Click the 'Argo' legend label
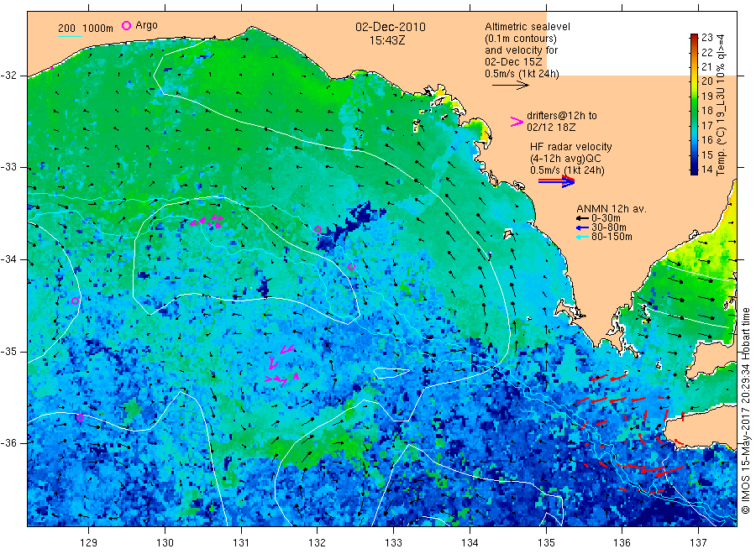This screenshot has height=554, width=756. pos(146,25)
